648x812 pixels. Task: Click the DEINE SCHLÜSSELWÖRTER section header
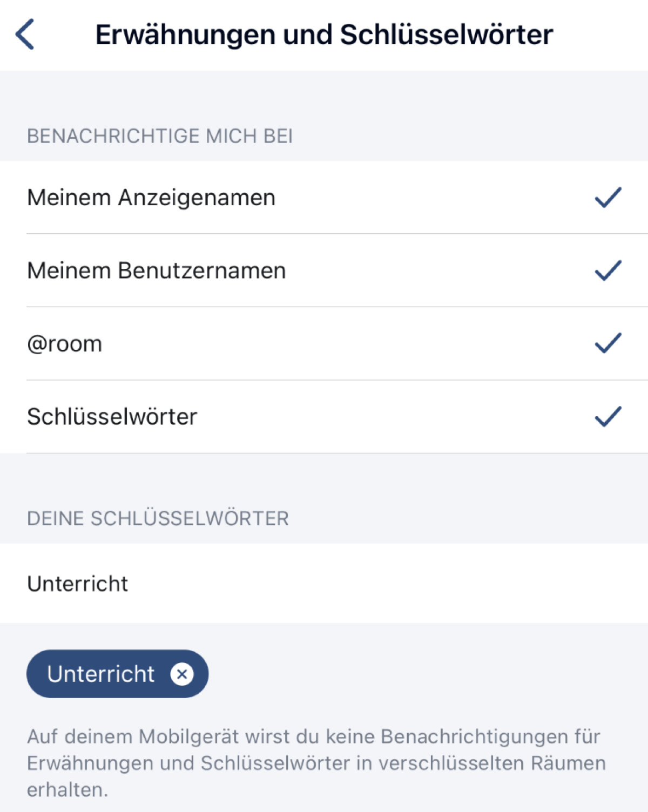(x=158, y=518)
